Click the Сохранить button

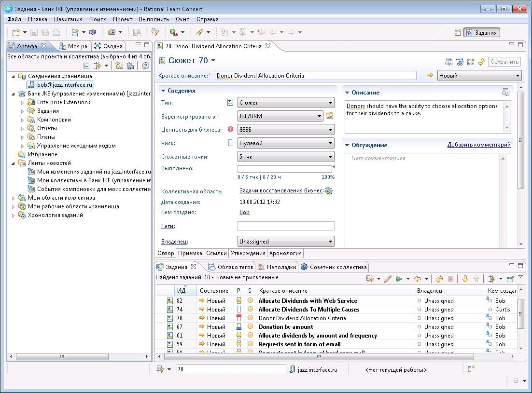(x=504, y=62)
